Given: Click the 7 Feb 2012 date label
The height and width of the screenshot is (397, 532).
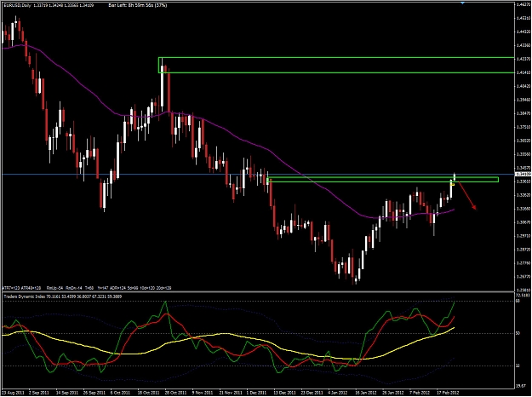Looking at the screenshot, I should [420, 393].
